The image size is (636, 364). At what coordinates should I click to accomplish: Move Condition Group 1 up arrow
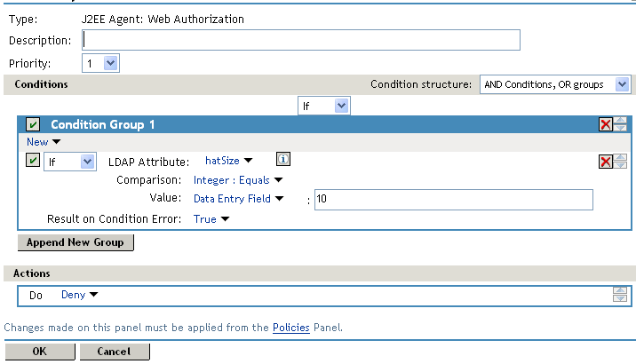click(620, 121)
